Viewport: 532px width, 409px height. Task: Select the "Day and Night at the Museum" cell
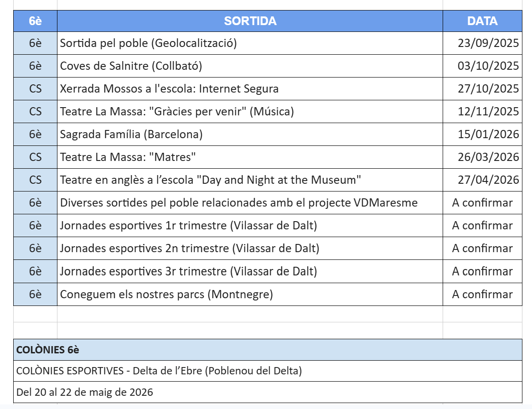click(250, 180)
